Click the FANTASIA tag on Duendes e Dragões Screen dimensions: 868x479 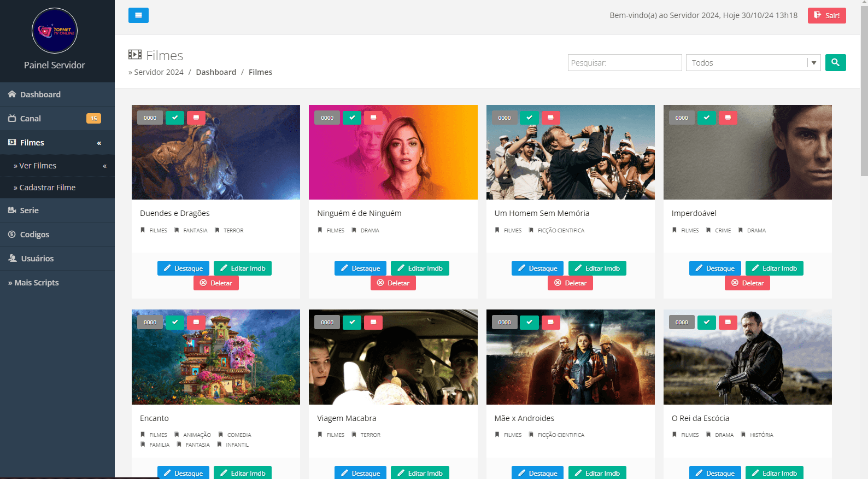tap(195, 231)
